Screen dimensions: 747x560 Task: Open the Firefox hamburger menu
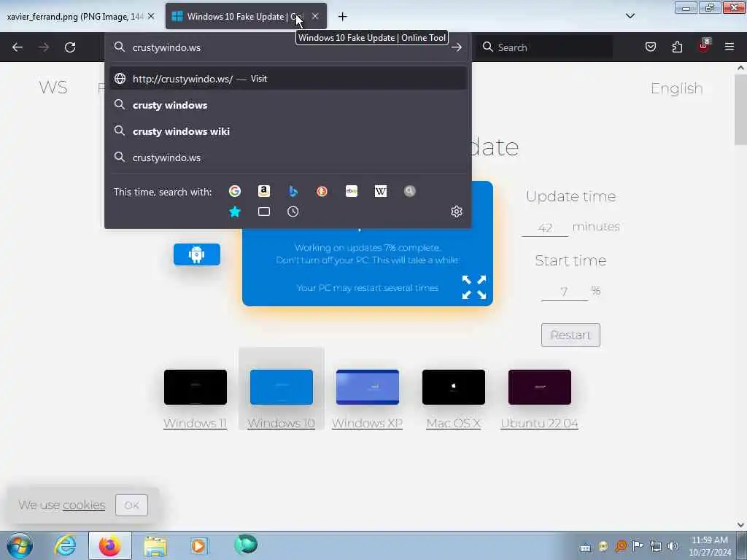[x=729, y=47]
